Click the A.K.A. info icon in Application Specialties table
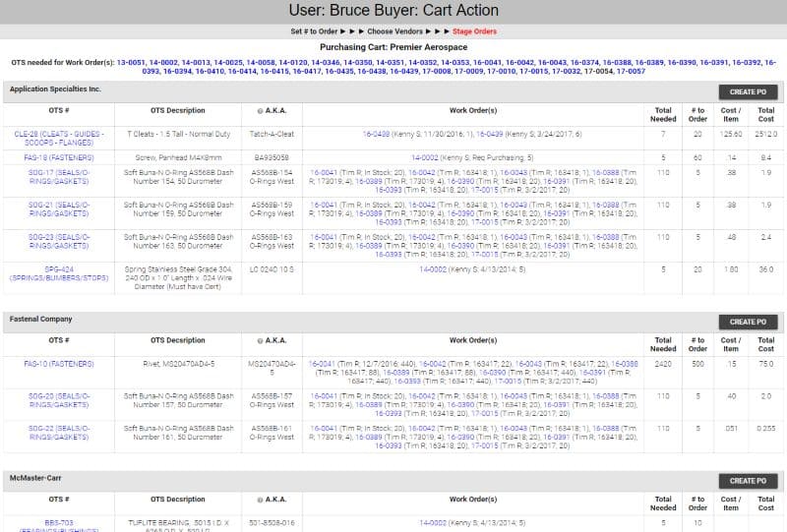This screenshot has width=787, height=532. click(x=260, y=111)
